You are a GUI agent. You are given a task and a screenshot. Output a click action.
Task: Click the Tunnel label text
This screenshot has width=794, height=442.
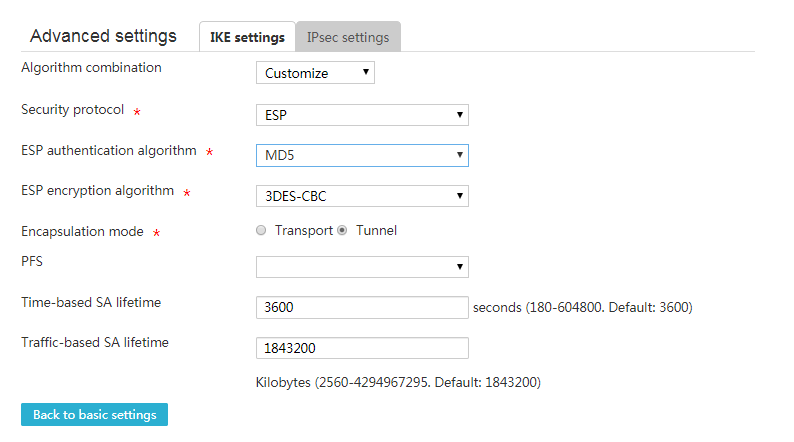point(376,230)
